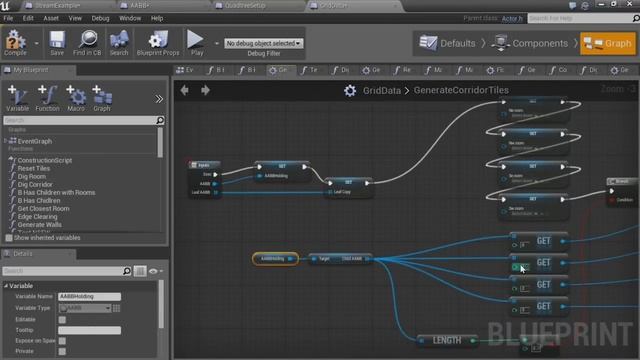Enable the Private checkbox
The height and width of the screenshot is (360, 640).
62,351
